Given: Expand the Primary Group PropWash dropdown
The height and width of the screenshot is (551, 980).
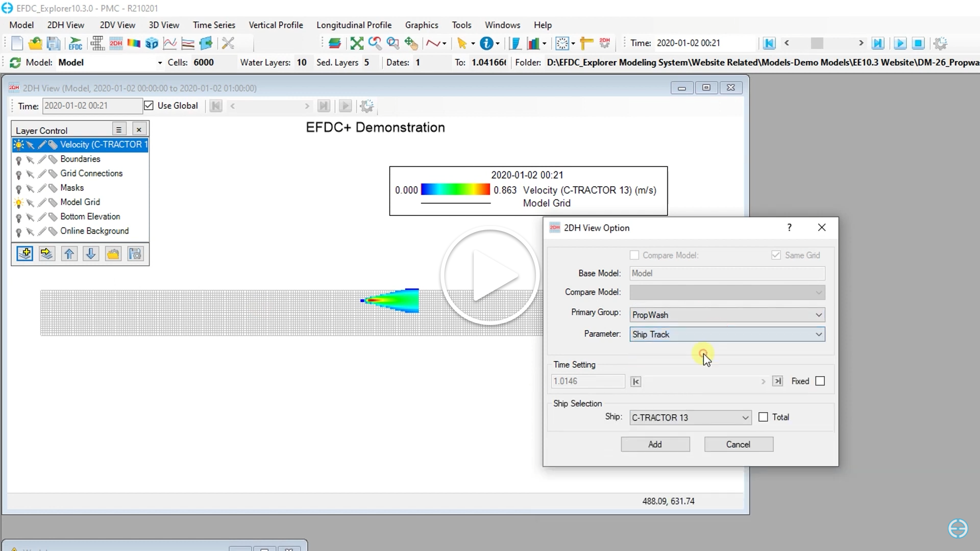Looking at the screenshot, I should pos(819,315).
